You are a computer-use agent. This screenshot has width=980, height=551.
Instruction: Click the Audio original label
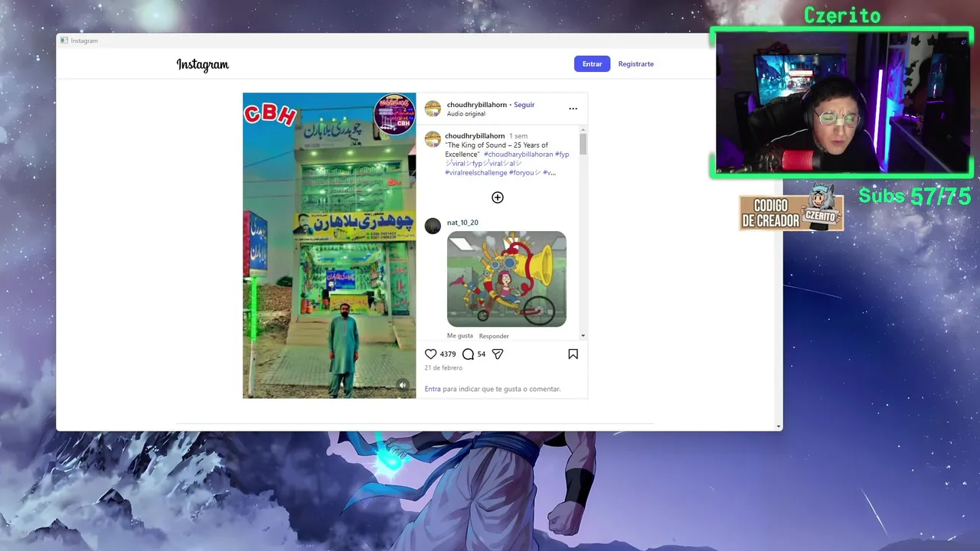click(x=466, y=114)
